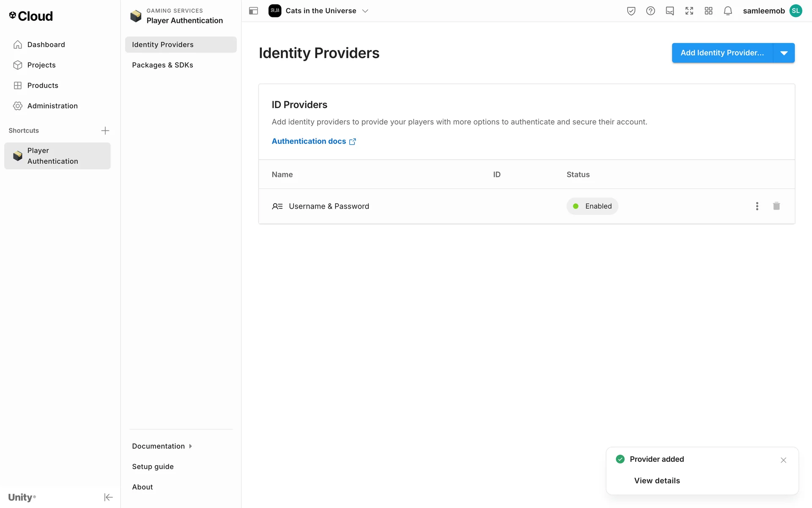812x508 pixels.
Task: Open the apps grid icon
Action: 708,11
